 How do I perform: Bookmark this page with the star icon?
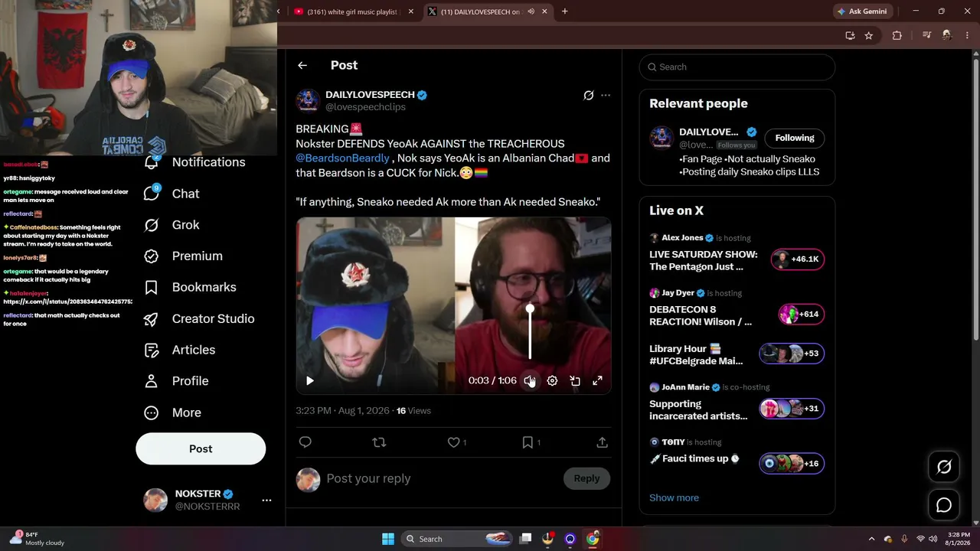point(869,35)
